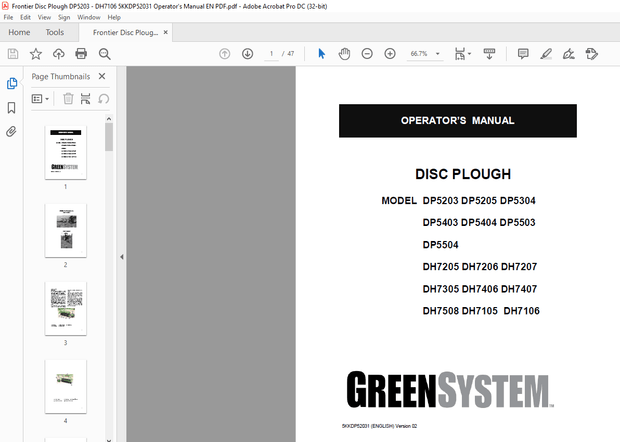620x442 pixels.
Task: Click the Save file icon
Action: (13, 54)
